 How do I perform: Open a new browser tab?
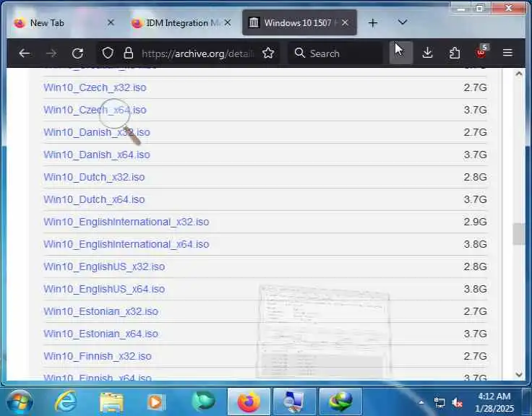coord(373,22)
